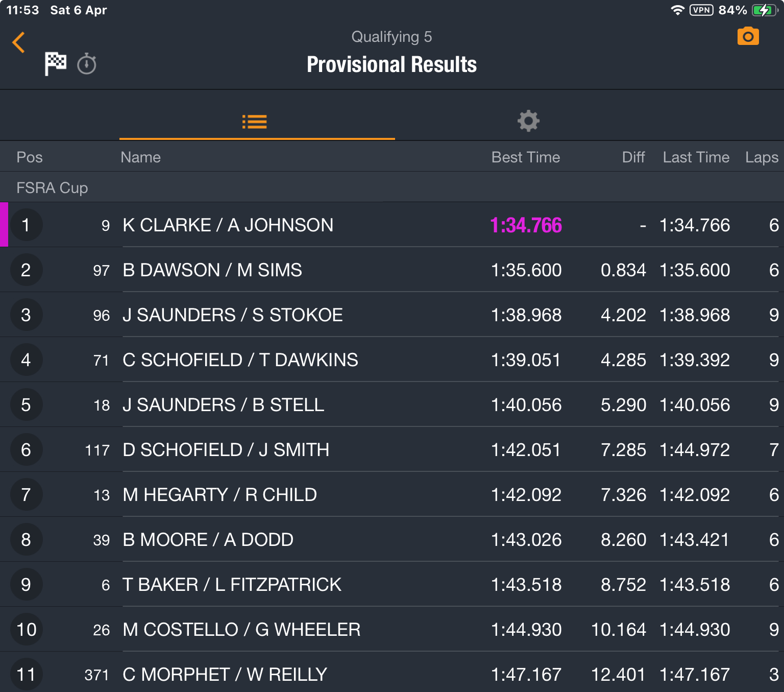This screenshot has height=692, width=784.
Task: Check the Wi-Fi status icon
Action: pos(677,10)
